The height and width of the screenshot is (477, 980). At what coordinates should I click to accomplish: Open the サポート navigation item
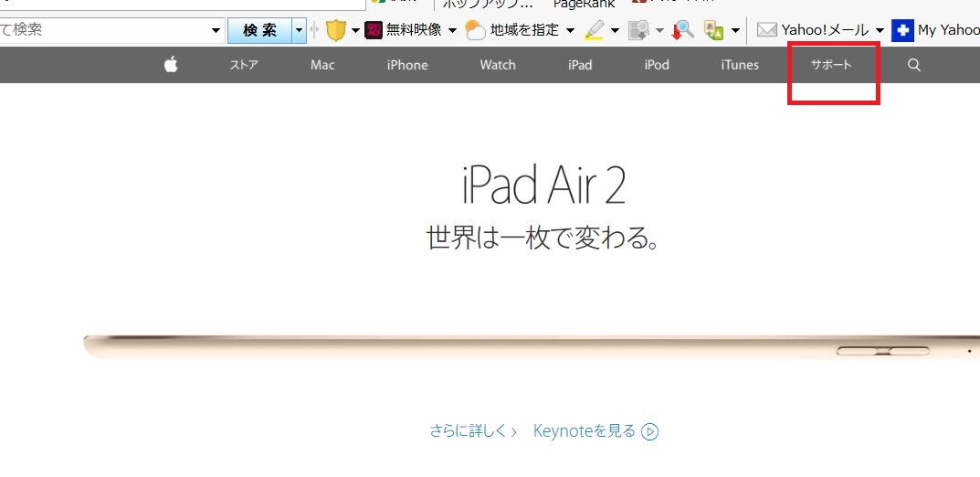pos(831,64)
